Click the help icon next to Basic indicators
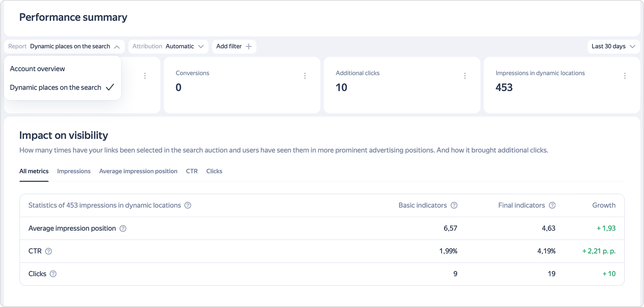This screenshot has height=307, width=644. 454,205
